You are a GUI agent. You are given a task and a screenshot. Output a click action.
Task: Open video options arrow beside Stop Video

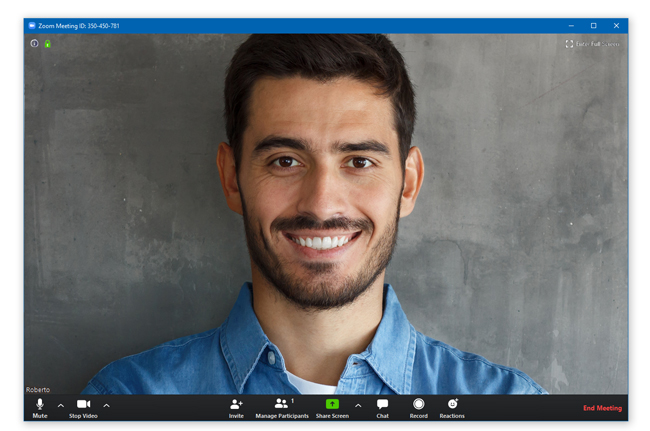pyautogui.click(x=107, y=405)
